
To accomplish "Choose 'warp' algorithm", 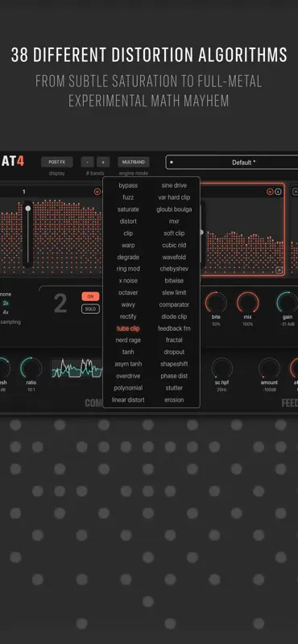I will pyautogui.click(x=128, y=246).
